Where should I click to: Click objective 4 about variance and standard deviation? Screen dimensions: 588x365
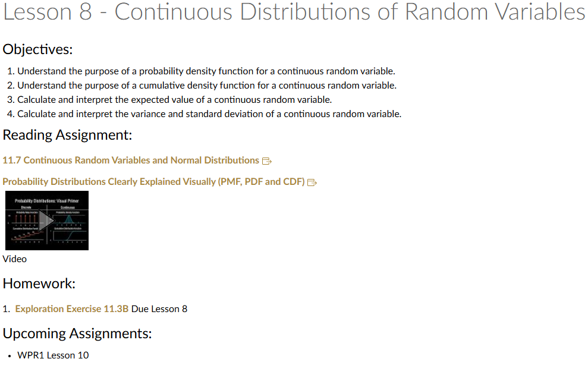tap(209, 114)
